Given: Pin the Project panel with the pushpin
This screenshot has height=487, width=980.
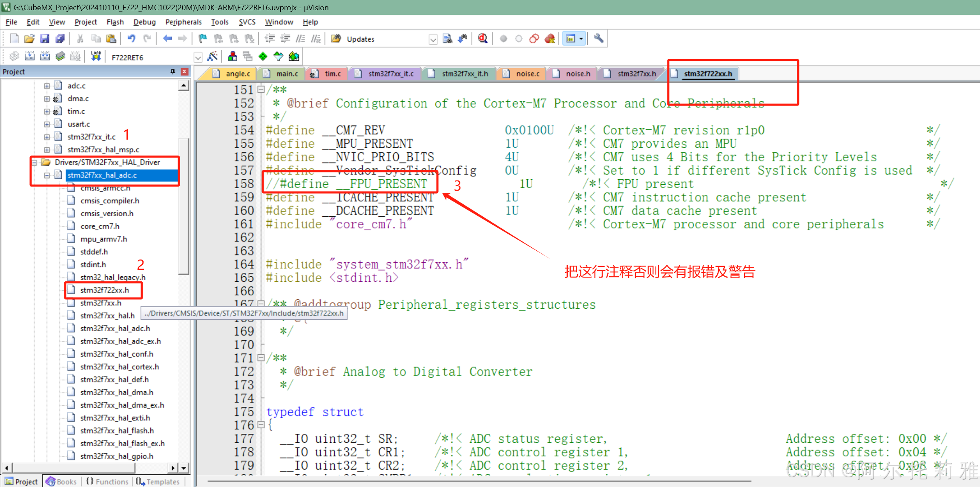Looking at the screenshot, I should click(173, 72).
